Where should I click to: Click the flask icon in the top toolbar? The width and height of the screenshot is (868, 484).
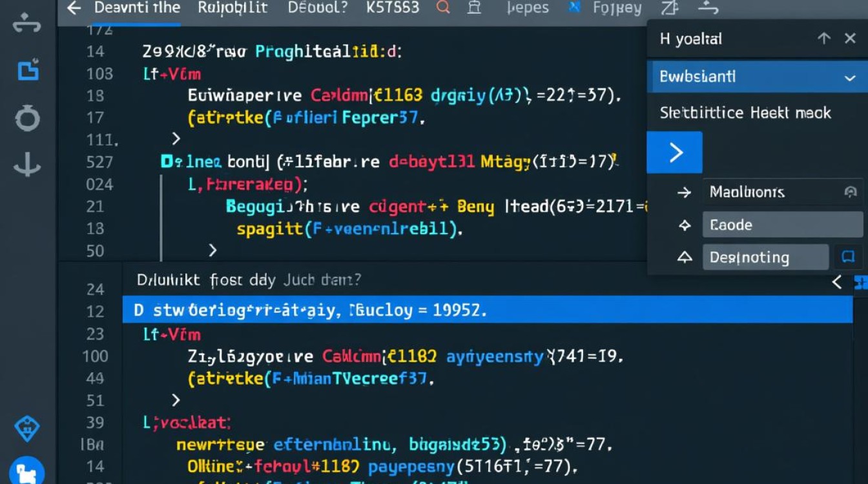(x=475, y=8)
